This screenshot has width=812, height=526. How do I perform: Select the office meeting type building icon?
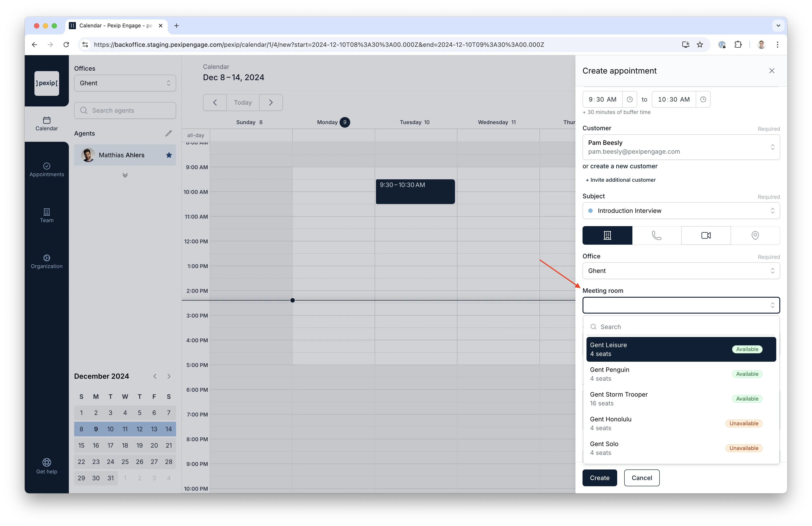[607, 236]
